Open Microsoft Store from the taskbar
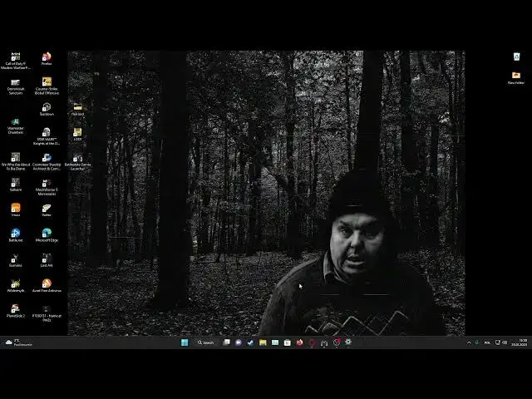This screenshot has width=532, height=399. (287, 342)
